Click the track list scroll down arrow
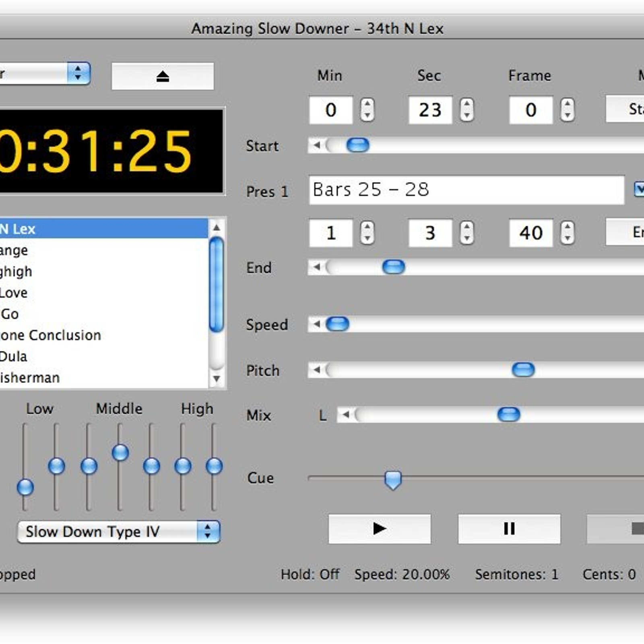This screenshot has width=644, height=644. [217, 379]
